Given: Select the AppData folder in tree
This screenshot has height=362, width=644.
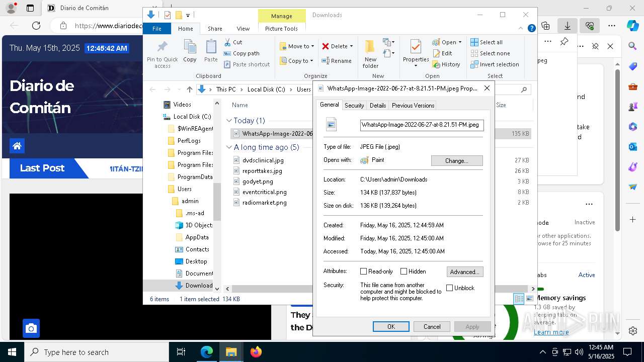Looking at the screenshot, I should click(x=197, y=237).
